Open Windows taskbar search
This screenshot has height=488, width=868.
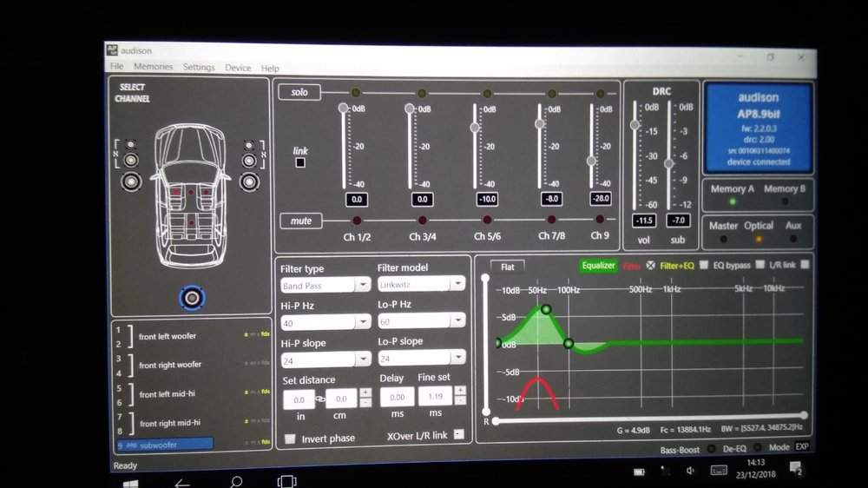[x=236, y=482]
